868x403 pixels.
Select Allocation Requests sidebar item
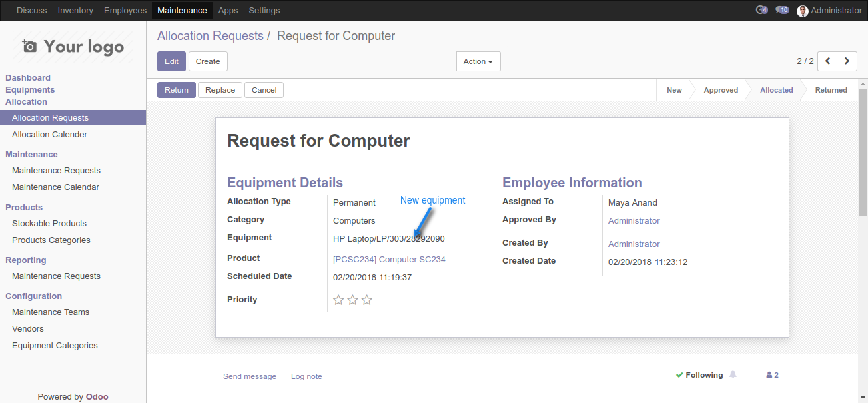click(x=73, y=118)
